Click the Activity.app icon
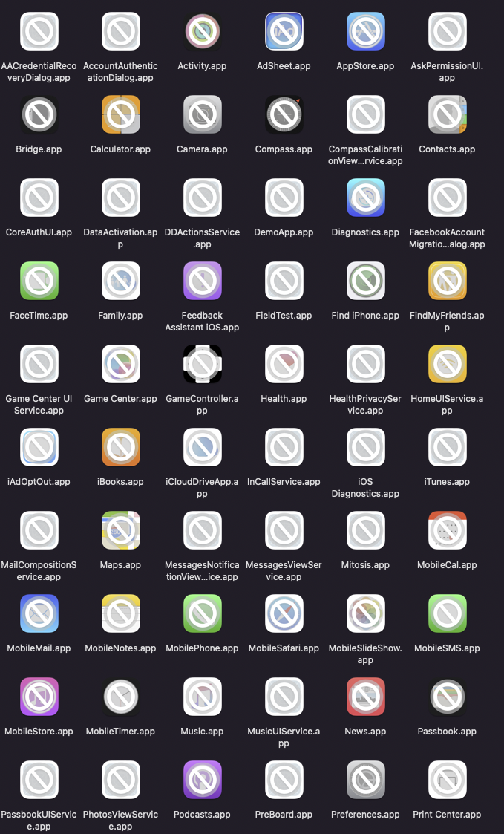 (203, 31)
